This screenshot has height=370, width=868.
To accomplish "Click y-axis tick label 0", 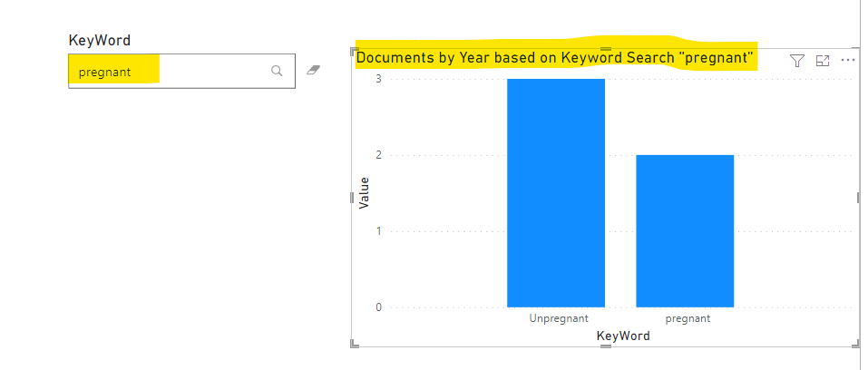I will (x=378, y=307).
